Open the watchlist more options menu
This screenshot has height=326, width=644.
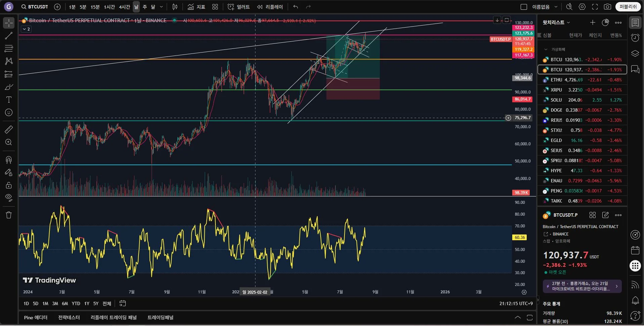[618, 23]
